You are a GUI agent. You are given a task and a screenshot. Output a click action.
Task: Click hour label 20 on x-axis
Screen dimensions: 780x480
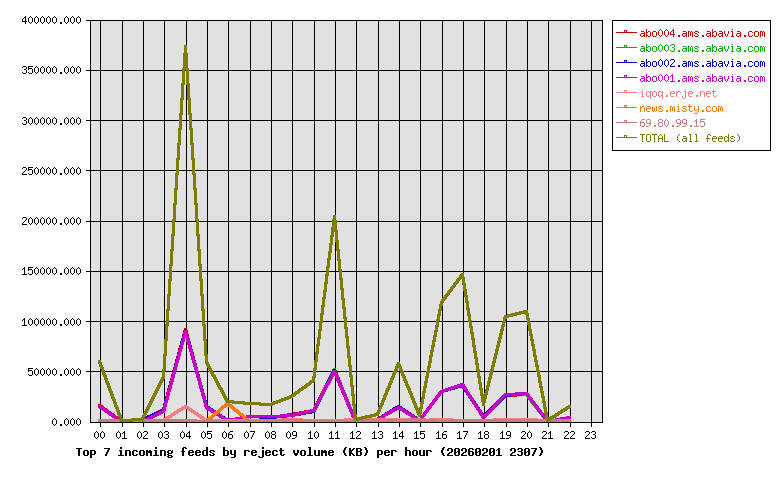click(526, 435)
